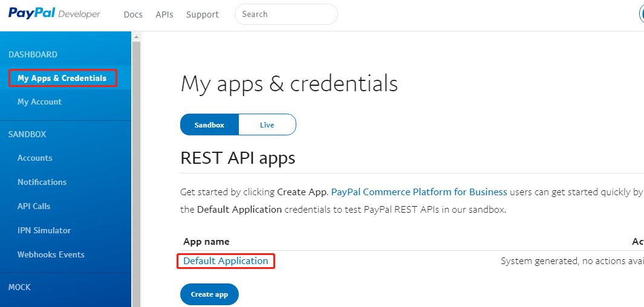Switch to Sandbox credentials
The image size is (644, 307).
point(209,125)
